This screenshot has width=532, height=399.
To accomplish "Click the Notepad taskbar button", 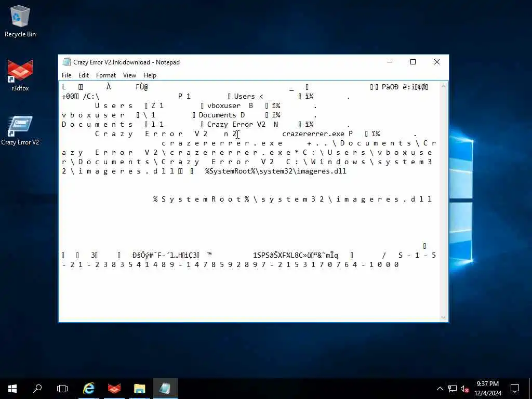I will pyautogui.click(x=165, y=389).
